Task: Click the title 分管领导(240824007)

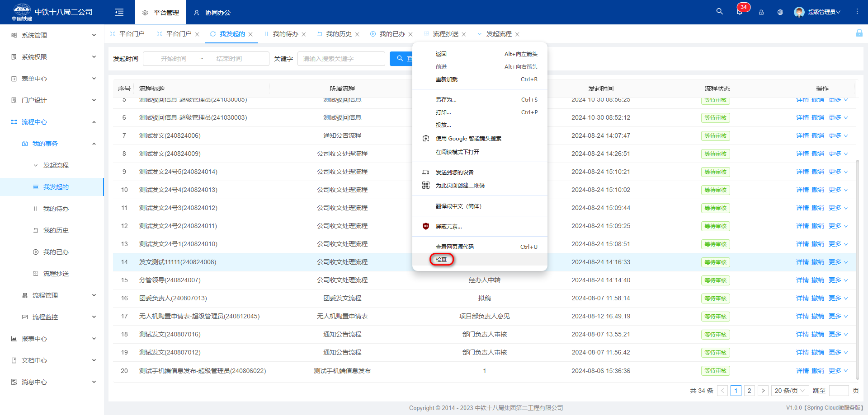Action: [x=170, y=280]
